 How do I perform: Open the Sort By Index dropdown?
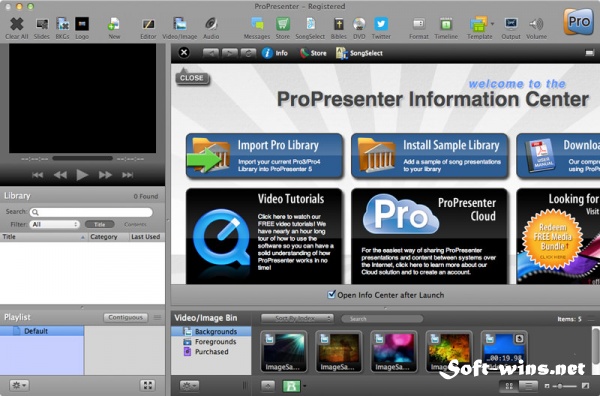(297, 318)
